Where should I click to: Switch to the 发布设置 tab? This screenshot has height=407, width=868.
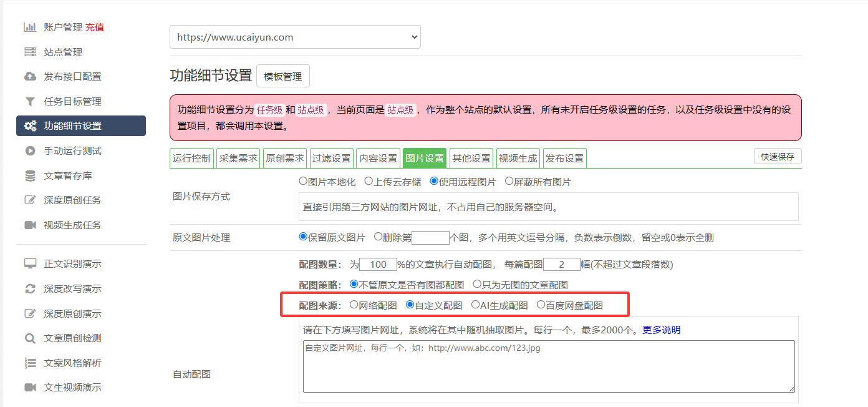click(x=564, y=159)
